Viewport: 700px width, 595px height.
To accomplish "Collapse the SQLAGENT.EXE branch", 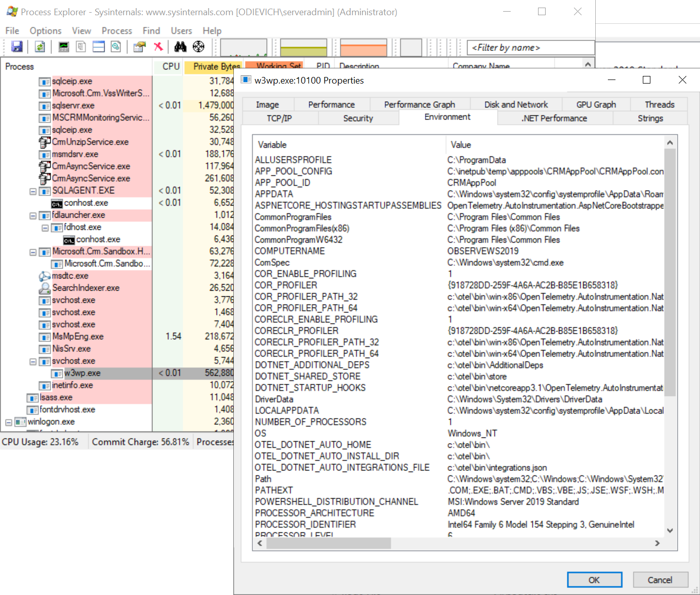I will (x=32, y=190).
